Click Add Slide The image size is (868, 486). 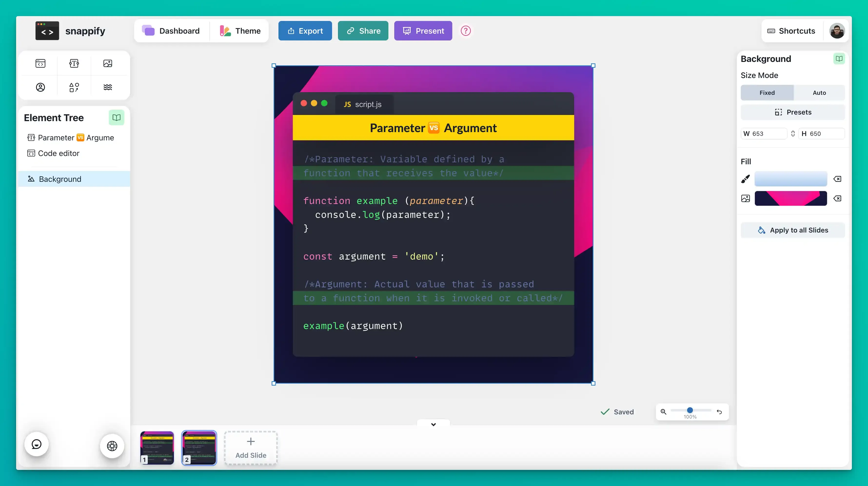(251, 448)
